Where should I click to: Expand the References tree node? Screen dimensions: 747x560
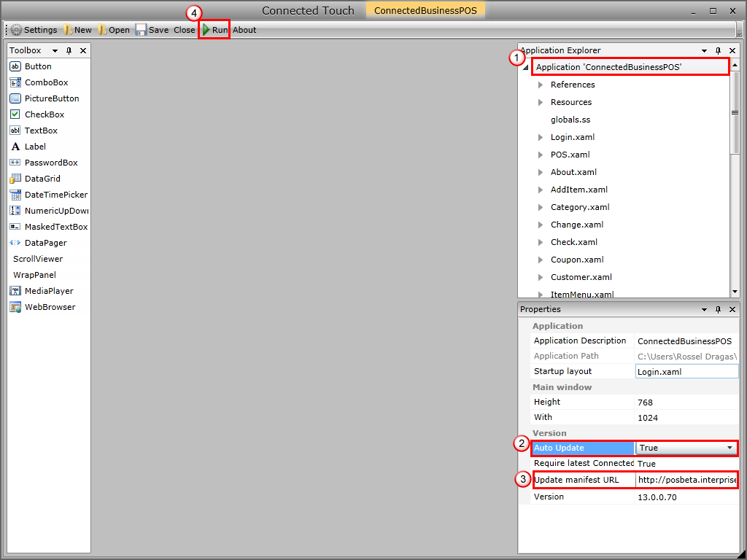[541, 85]
